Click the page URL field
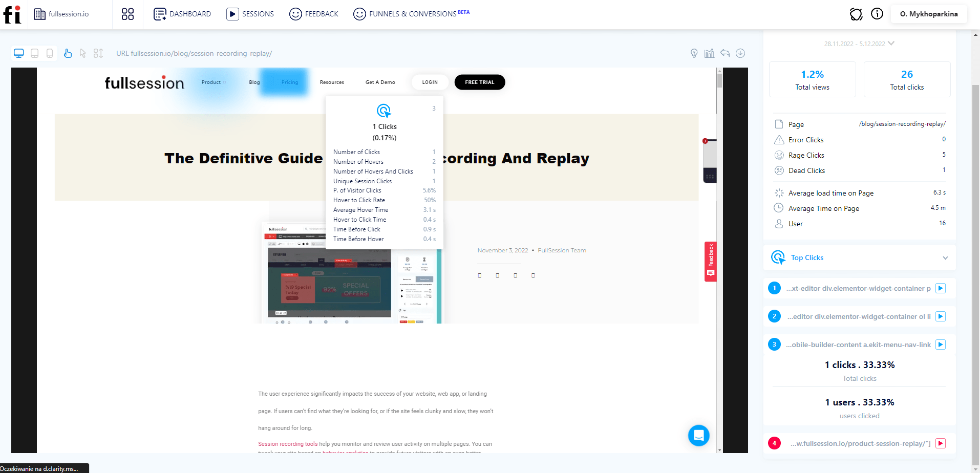Image resolution: width=980 pixels, height=473 pixels. tap(194, 53)
